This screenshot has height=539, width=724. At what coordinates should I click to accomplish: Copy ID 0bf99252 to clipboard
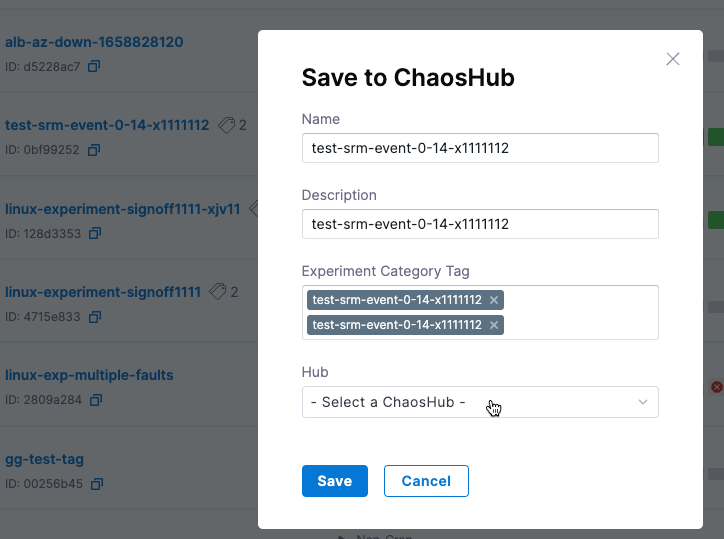click(x=94, y=150)
